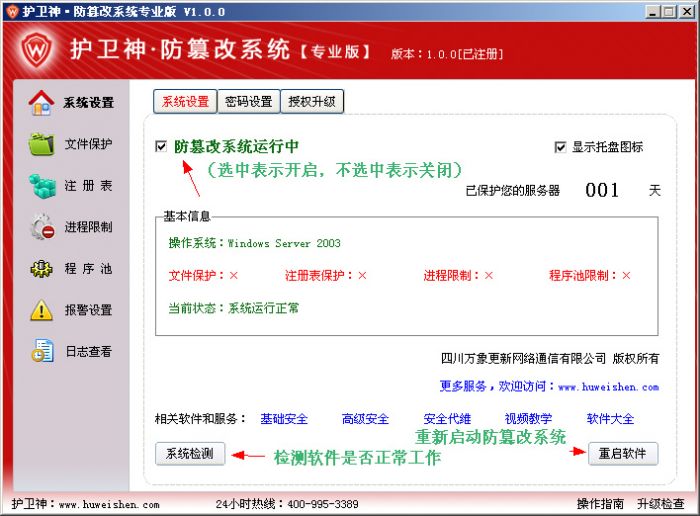The height and width of the screenshot is (516, 700).
Task: Click the 进程限制 gear icon
Action: click(x=42, y=227)
